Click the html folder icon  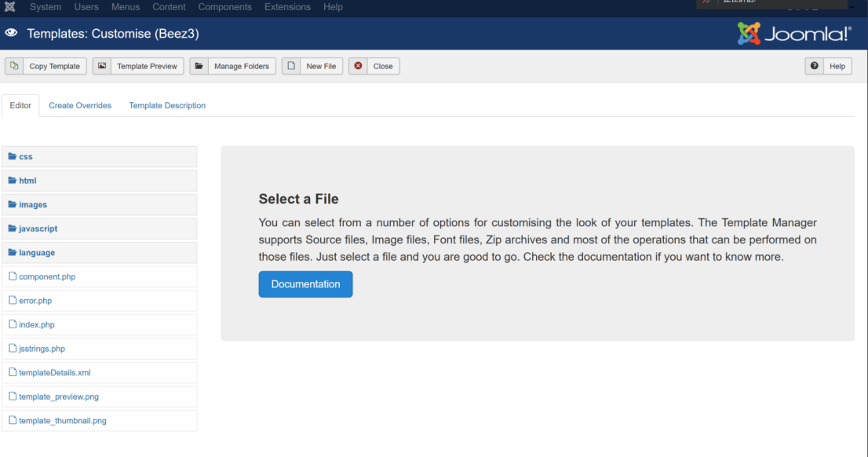pyautogui.click(x=13, y=180)
